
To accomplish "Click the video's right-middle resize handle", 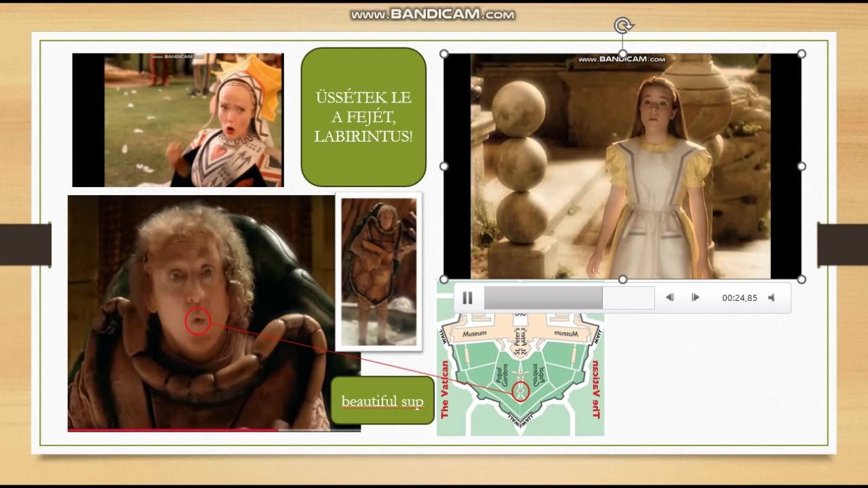I will [802, 166].
